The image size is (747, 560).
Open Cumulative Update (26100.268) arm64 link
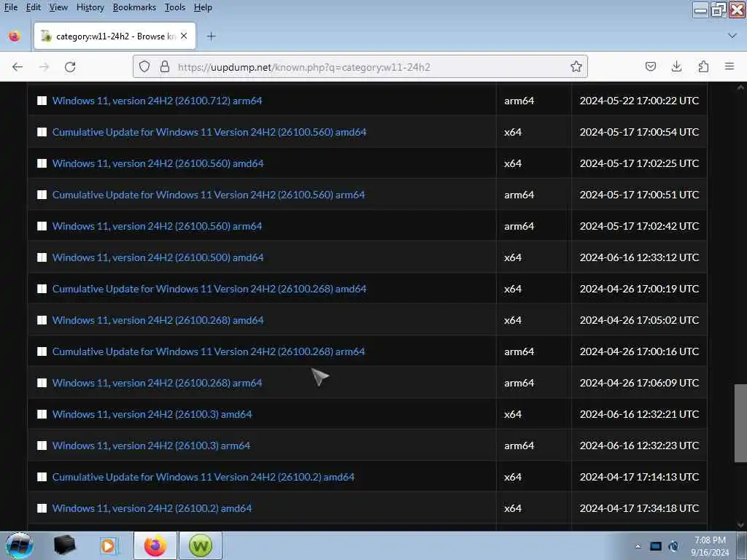point(209,351)
